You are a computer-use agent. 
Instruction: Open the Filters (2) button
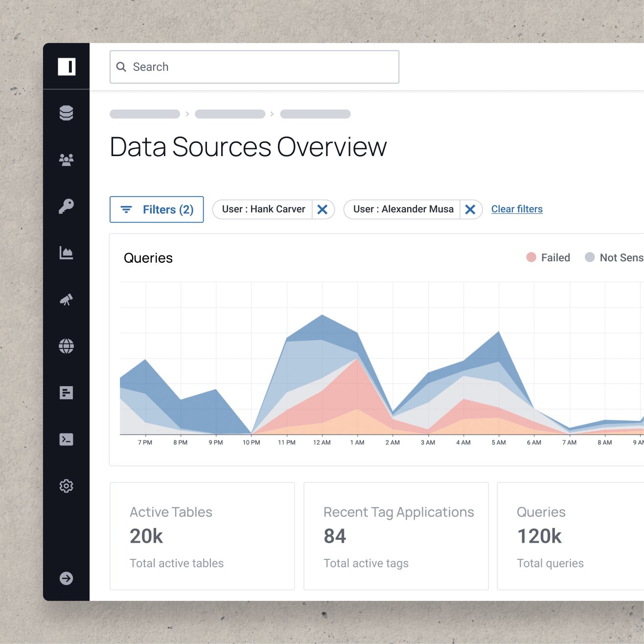coord(157,209)
